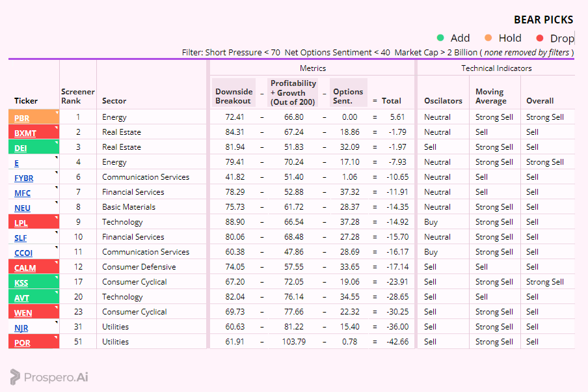Open the WEN ticker link
Image resolution: width=588 pixels, height=392 pixels.
pyautogui.click(x=23, y=313)
